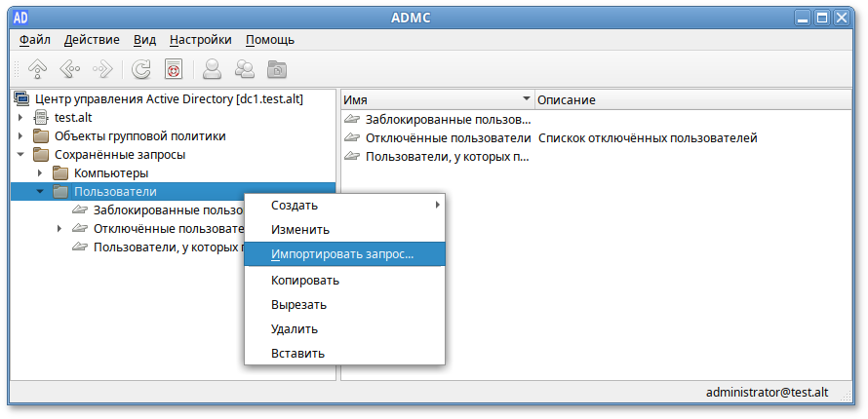Click folder icon of Компьютеры
This screenshot has height=419, width=868.
click(60, 173)
